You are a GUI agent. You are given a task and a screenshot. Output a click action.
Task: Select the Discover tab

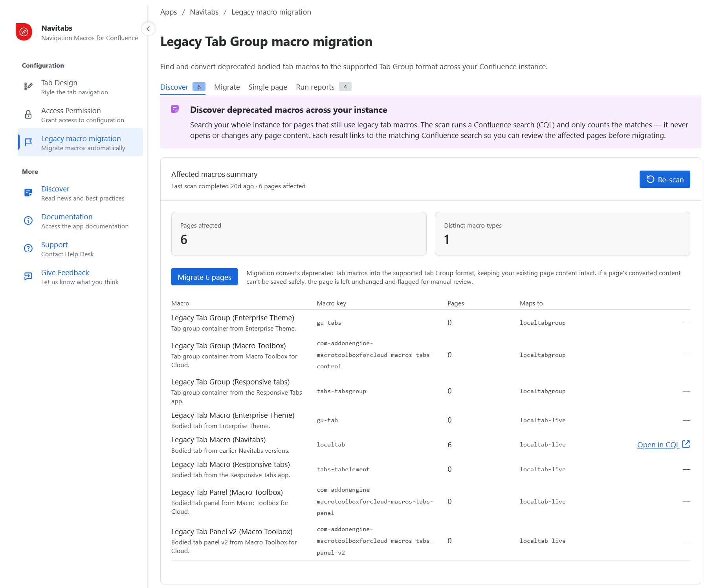183,87
